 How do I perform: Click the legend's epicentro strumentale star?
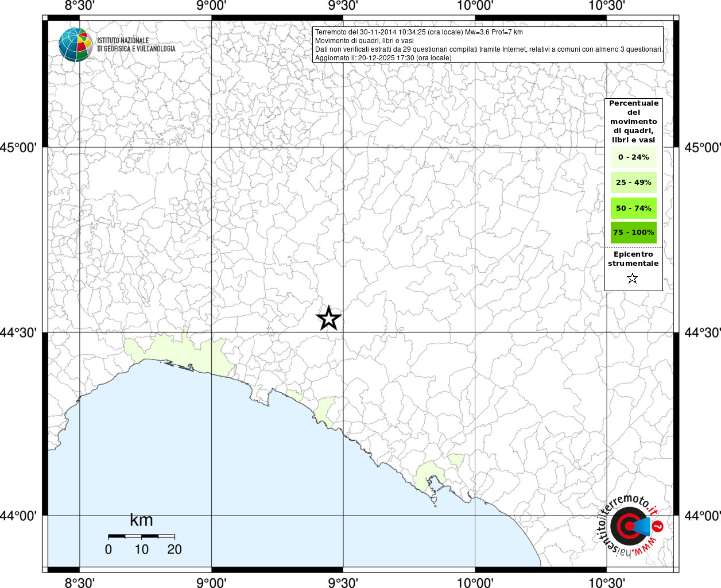tap(633, 278)
